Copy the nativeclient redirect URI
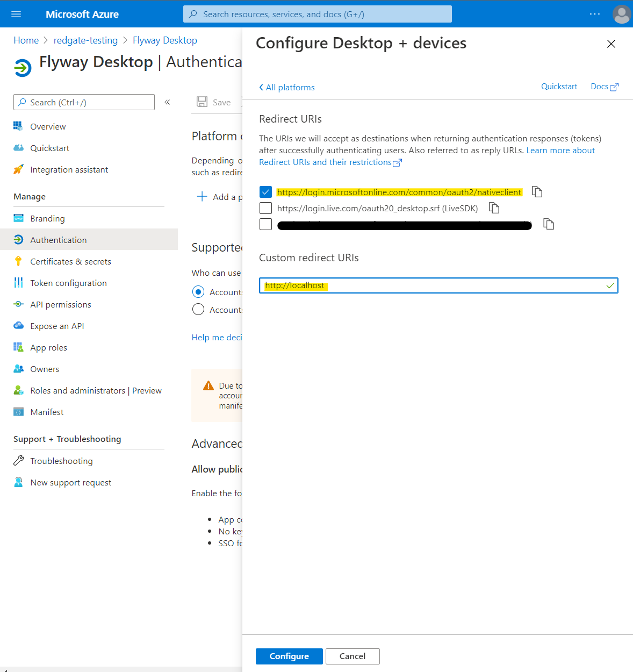The width and height of the screenshot is (633, 672). 537,192
